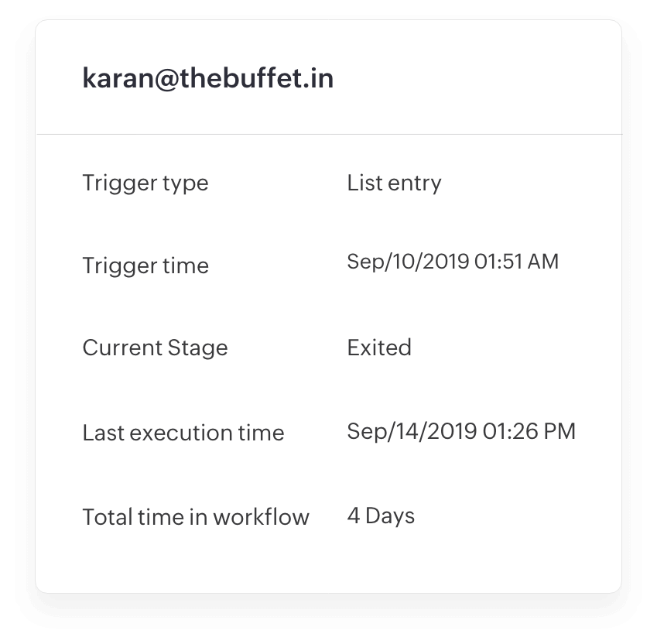
Task: Click the Sep/14/2019 execution date
Action: (x=411, y=431)
